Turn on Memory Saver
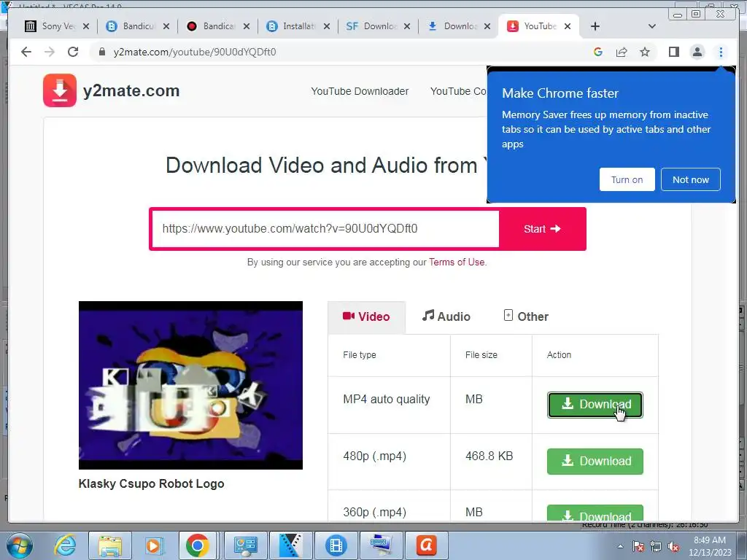 click(x=627, y=179)
